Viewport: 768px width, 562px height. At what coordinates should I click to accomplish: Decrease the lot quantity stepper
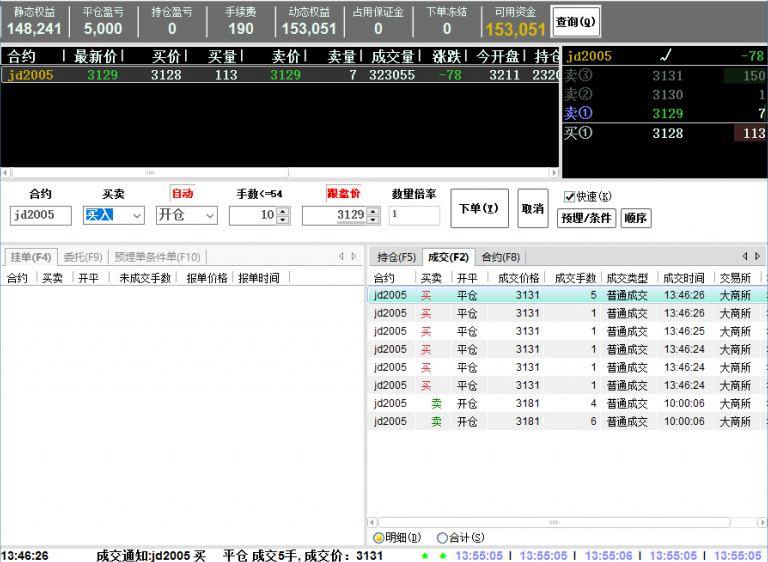click(x=283, y=220)
